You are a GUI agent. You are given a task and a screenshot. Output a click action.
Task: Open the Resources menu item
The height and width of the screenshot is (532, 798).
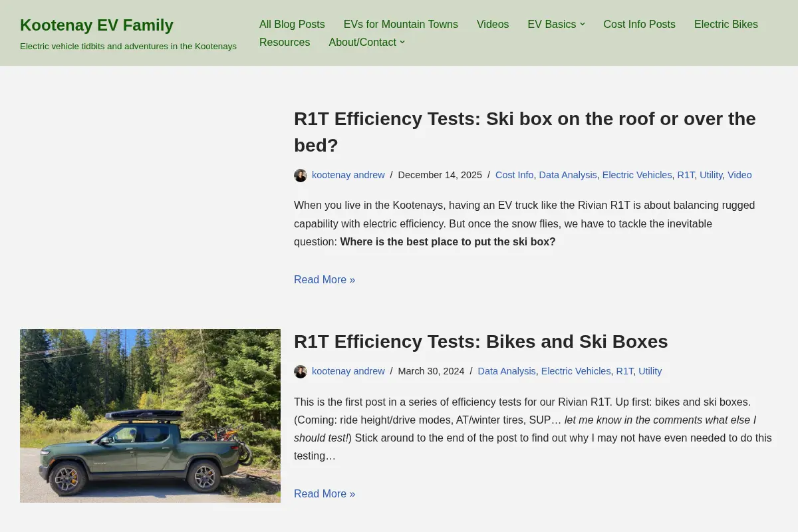285,43
